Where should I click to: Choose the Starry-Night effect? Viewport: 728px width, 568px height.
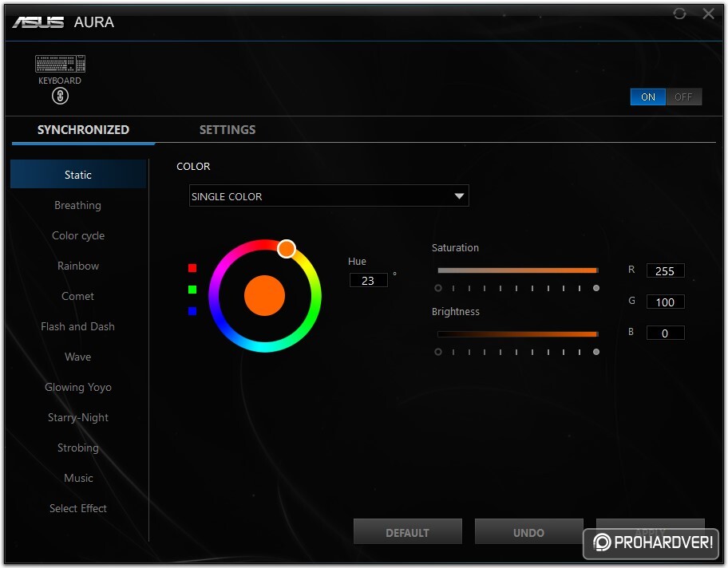[78, 418]
